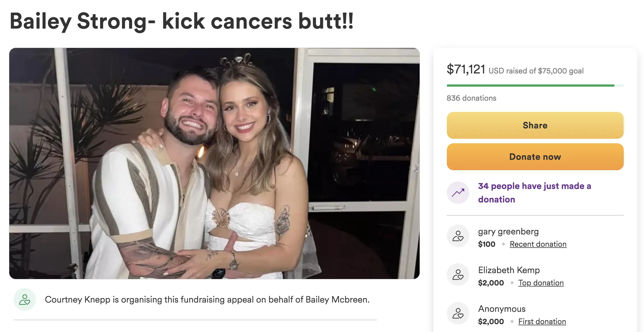
Task: Click the 836 donations count text
Action: pyautogui.click(x=471, y=98)
